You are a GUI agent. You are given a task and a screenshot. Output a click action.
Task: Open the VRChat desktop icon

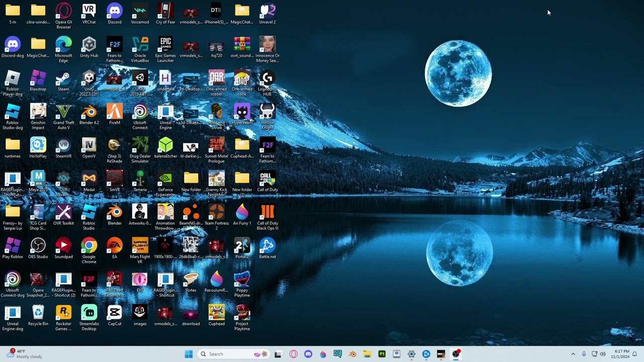(89, 14)
